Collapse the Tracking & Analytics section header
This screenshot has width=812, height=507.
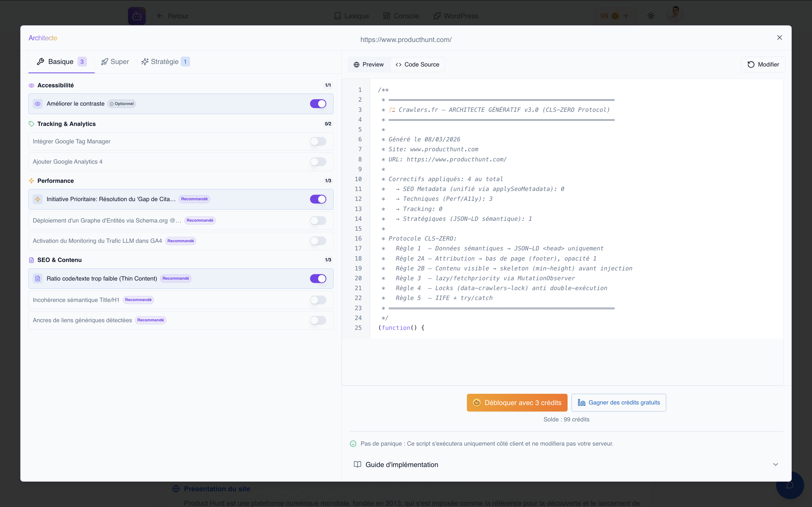click(67, 124)
